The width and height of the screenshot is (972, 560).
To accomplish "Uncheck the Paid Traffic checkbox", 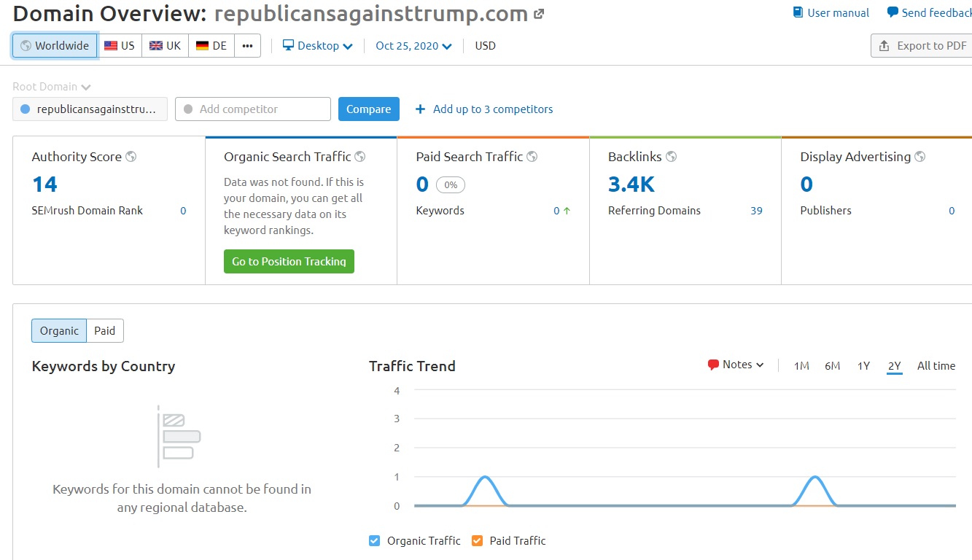I will [x=478, y=541].
